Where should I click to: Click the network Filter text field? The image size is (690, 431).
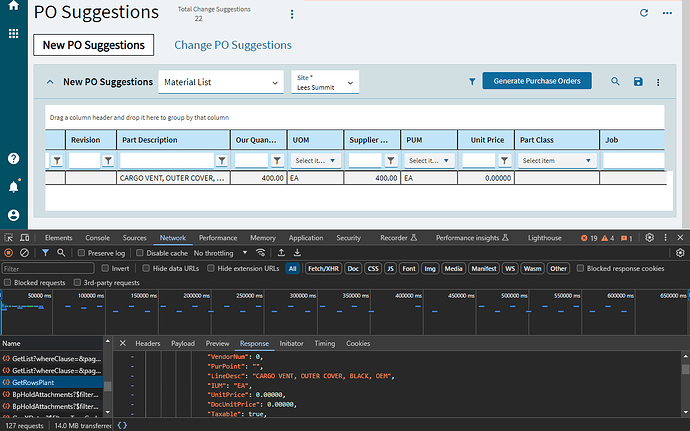(x=48, y=269)
